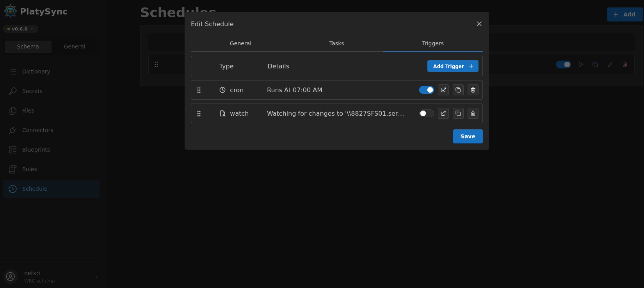This screenshot has width=644, height=288.
Task: Click the 'Type' column header
Action: click(x=226, y=66)
